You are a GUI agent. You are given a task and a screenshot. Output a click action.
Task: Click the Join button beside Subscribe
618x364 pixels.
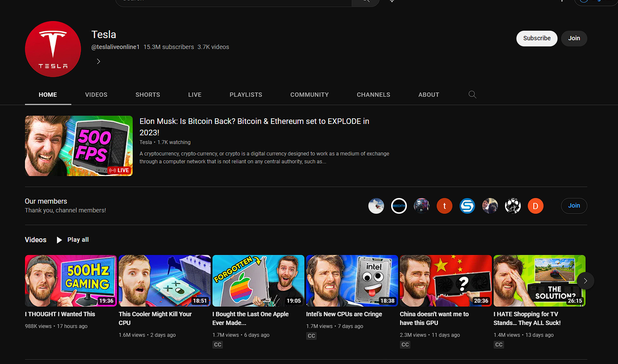click(574, 39)
